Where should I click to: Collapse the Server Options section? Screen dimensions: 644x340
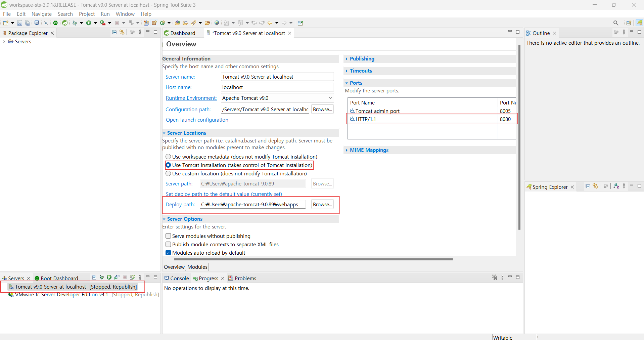(164, 219)
